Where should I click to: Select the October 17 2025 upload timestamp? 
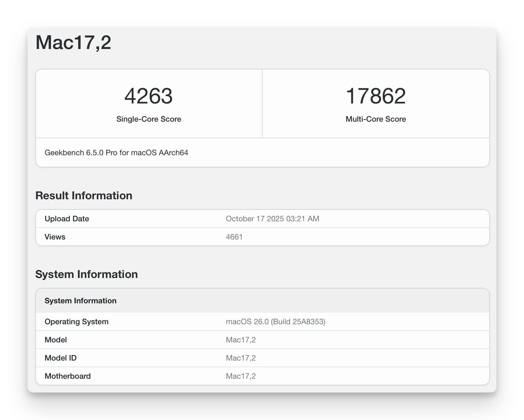(272, 219)
